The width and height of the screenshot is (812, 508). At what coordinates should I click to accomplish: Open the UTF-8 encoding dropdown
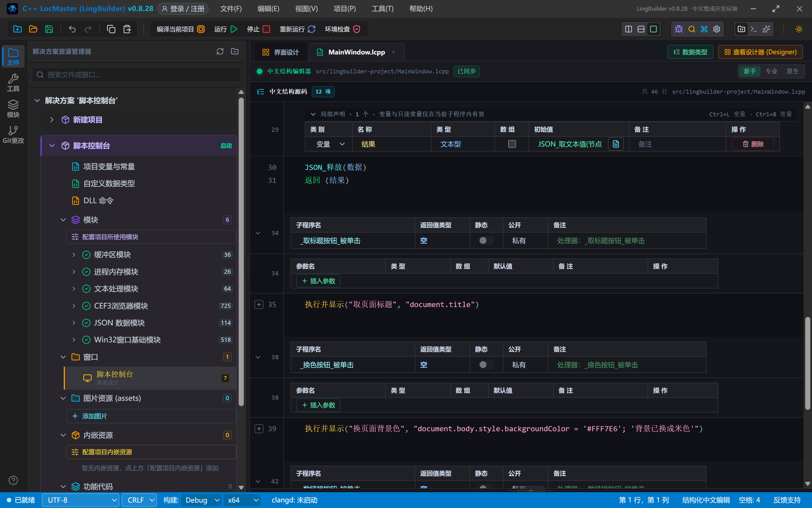[x=81, y=500]
